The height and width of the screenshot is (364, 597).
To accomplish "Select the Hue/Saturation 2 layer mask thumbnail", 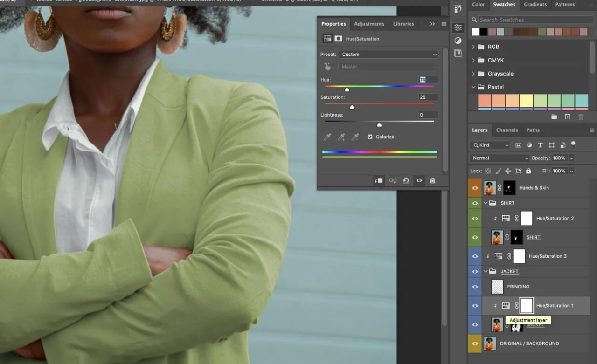I will [526, 218].
